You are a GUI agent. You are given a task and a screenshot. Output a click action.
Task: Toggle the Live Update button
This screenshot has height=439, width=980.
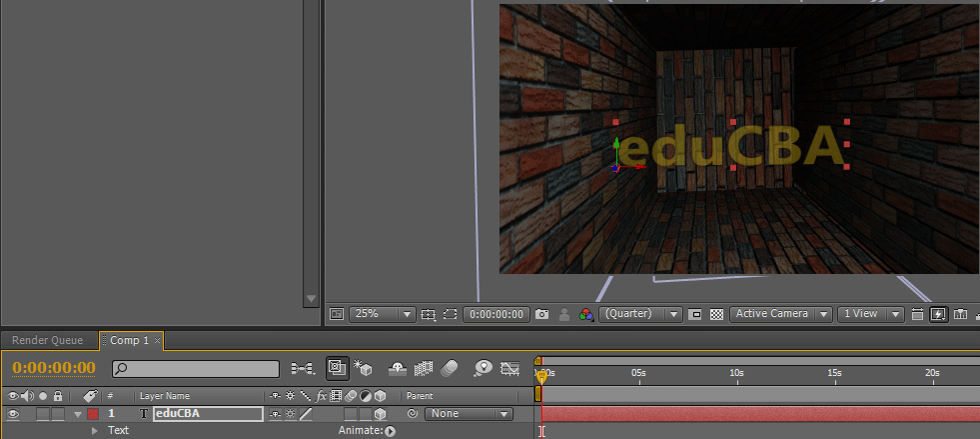(x=338, y=368)
